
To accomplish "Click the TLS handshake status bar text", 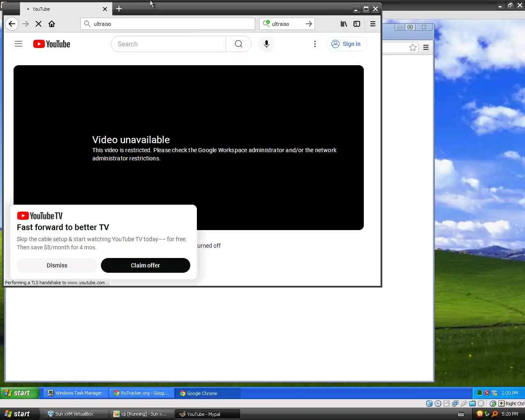I will click(x=57, y=283).
